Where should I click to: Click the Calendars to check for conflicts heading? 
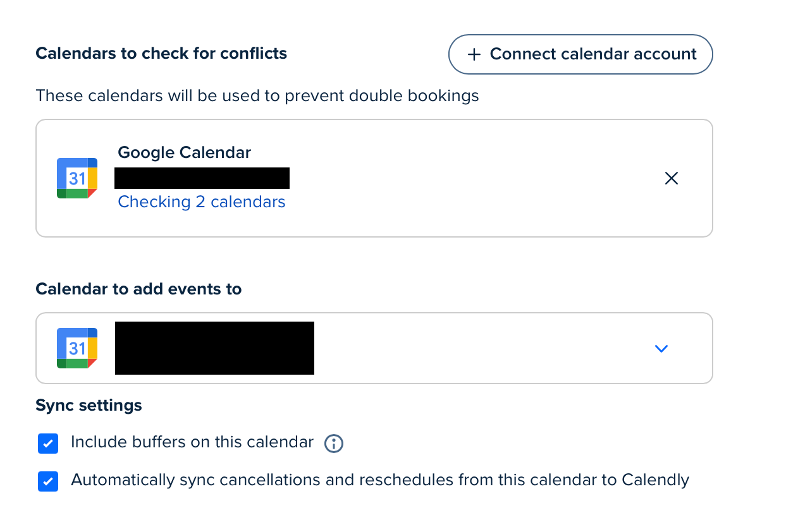(161, 54)
